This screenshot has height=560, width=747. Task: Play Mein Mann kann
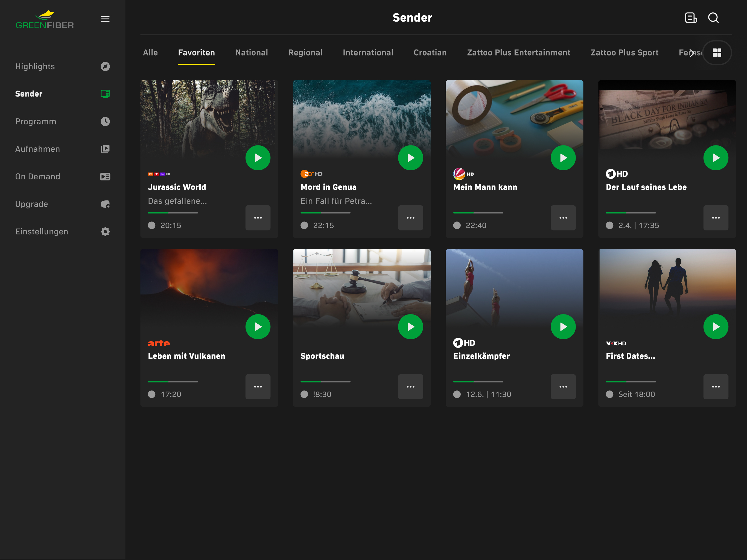pos(563,158)
